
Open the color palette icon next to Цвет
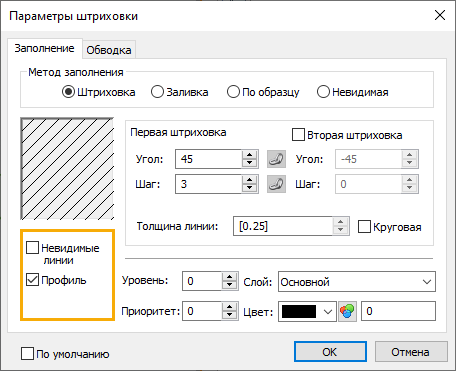coord(348,312)
